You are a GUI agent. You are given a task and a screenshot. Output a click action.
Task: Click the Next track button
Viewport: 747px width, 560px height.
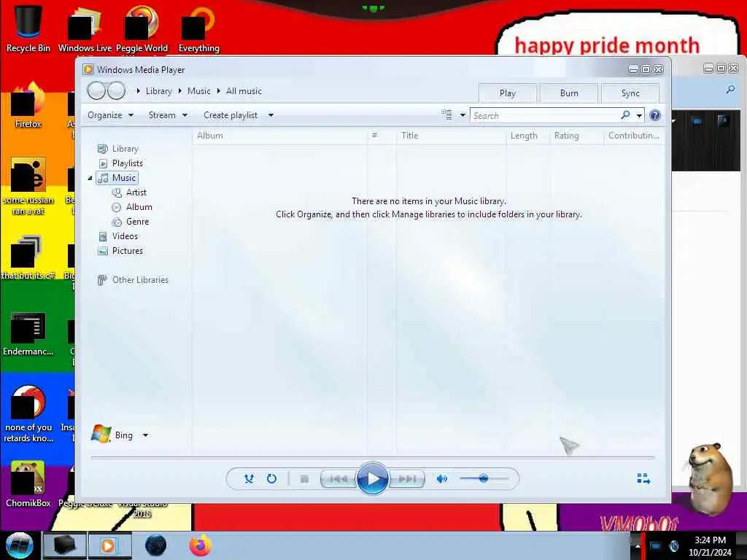tap(406, 478)
